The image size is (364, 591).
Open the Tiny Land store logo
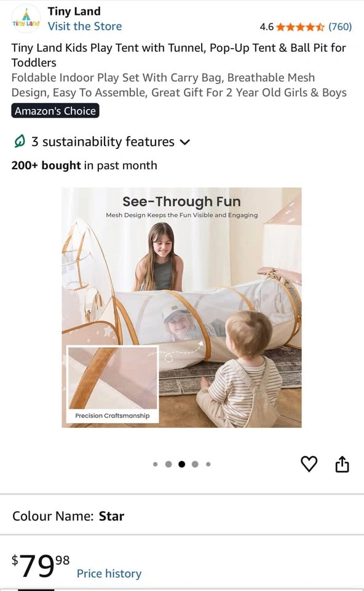point(26,19)
